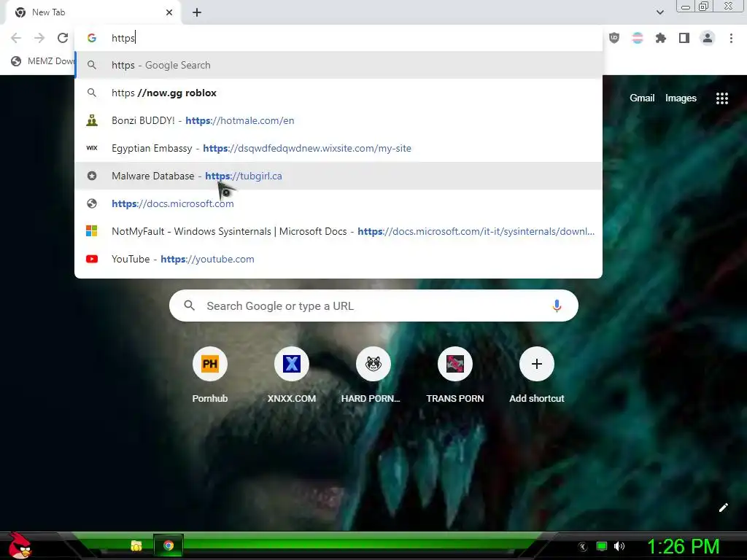Open the file explorer taskbar icon
Screen dimensions: 747x560
(x=136, y=545)
